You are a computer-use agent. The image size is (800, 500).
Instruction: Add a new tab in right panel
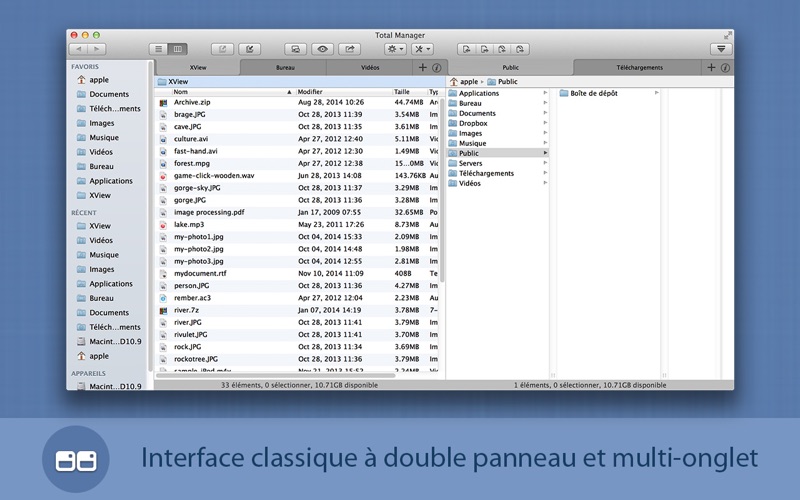711,67
